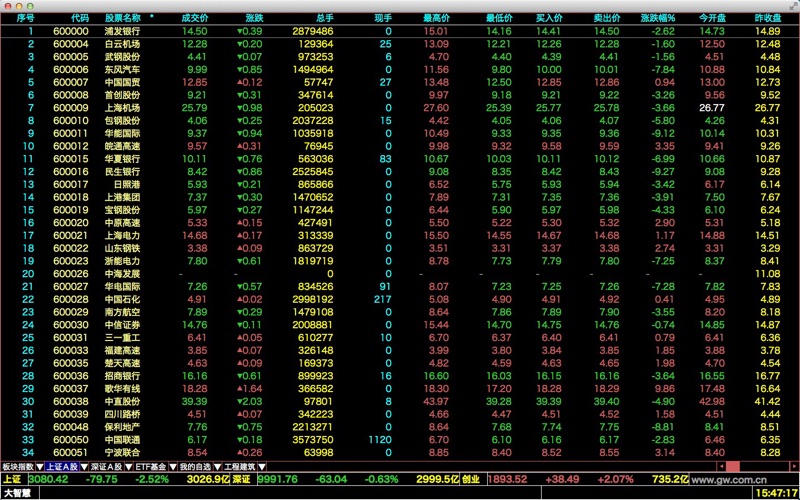800x500 pixels.
Task: Click the horizontal scrollbar left arrow
Action: [x=721, y=466]
